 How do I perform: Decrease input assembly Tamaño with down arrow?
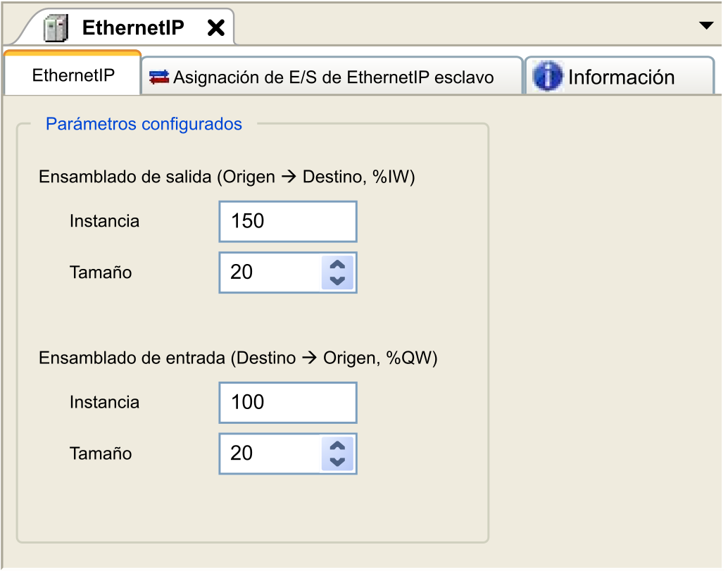pyautogui.click(x=337, y=461)
